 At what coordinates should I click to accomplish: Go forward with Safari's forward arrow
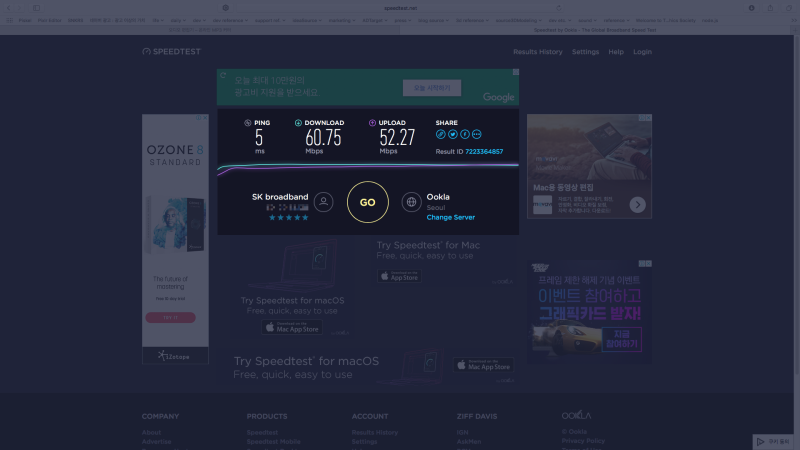pos(19,8)
